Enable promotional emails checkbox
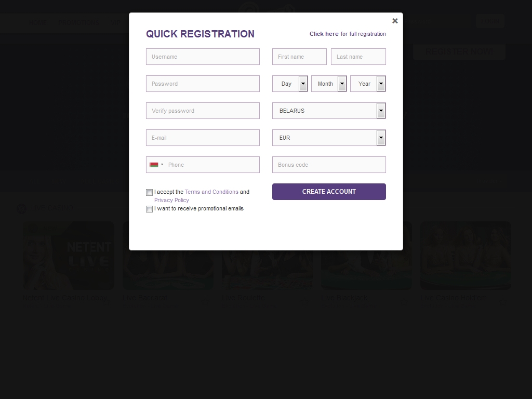 pyautogui.click(x=149, y=209)
